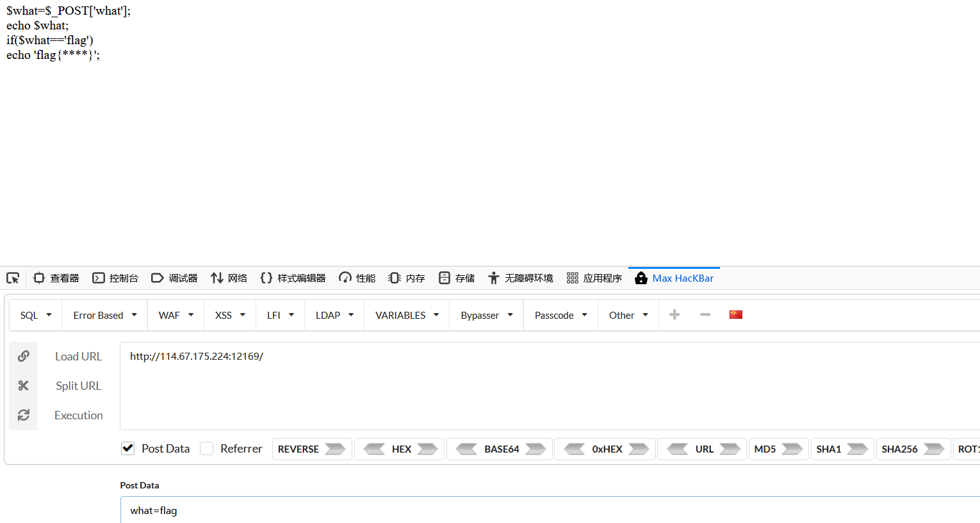Image resolution: width=980 pixels, height=523 pixels.
Task: Click the right arrow beside URL encoder
Action: pyautogui.click(x=730, y=449)
